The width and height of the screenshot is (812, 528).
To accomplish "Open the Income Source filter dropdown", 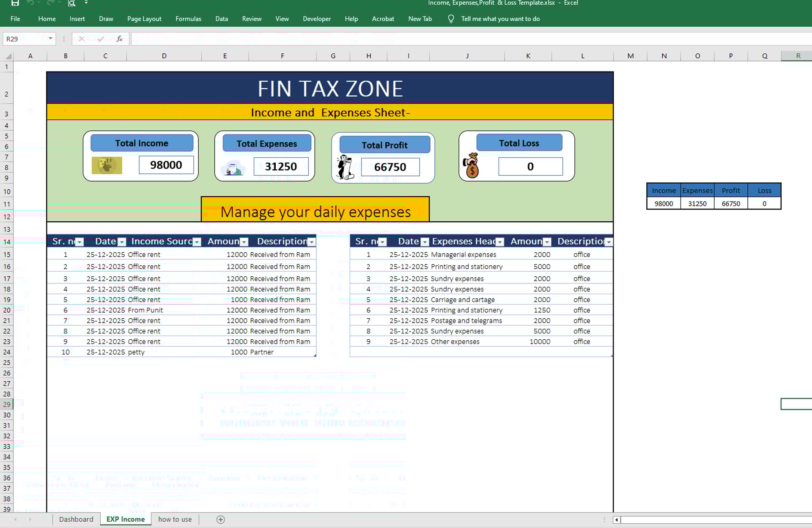I will pos(197,242).
